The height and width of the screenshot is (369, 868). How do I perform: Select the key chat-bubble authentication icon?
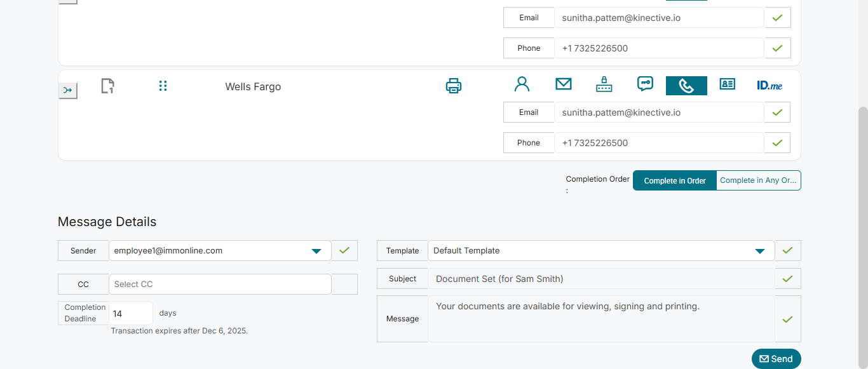[645, 84]
